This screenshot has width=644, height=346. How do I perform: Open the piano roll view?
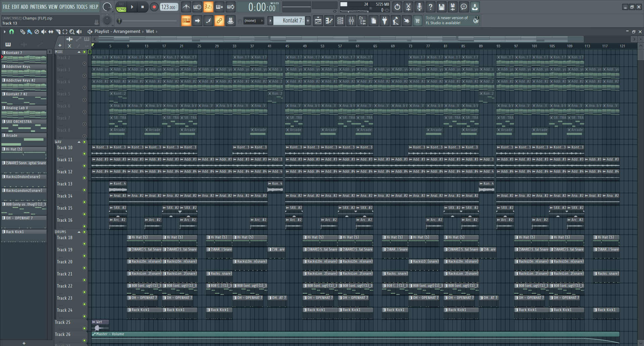(329, 21)
